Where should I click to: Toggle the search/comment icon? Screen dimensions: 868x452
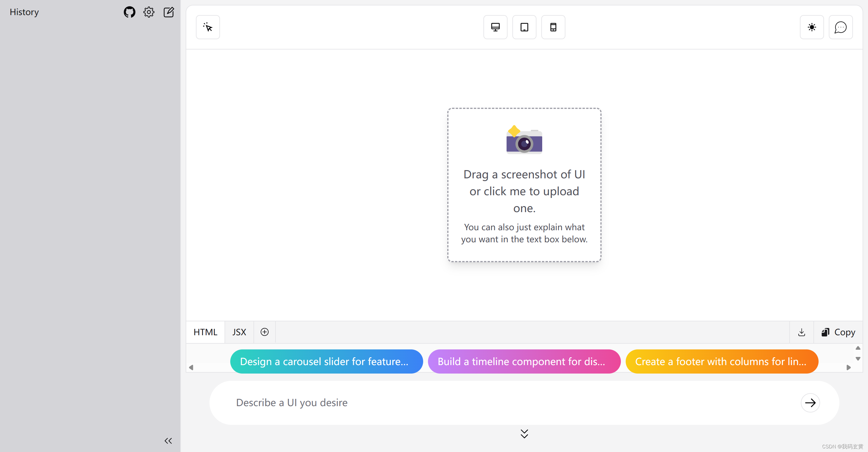(840, 27)
